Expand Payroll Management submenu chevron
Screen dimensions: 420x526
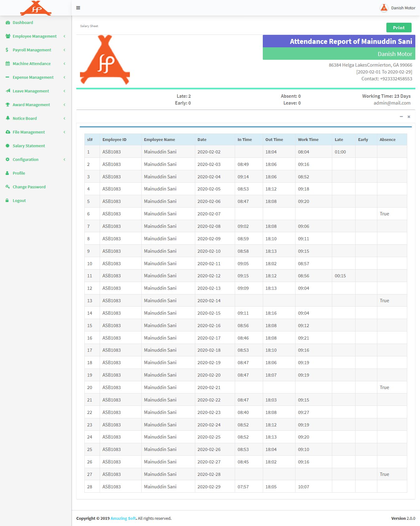tap(64, 50)
